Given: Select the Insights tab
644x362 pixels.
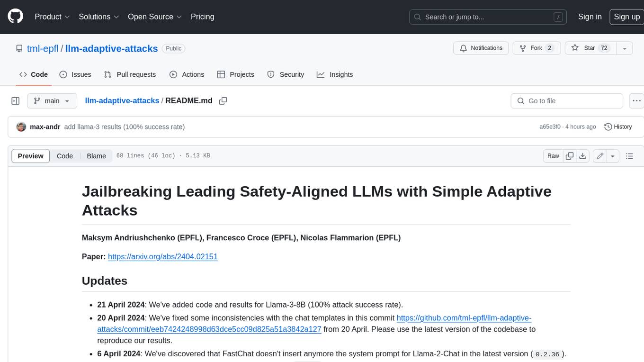Looking at the screenshot, I should pos(335,74).
